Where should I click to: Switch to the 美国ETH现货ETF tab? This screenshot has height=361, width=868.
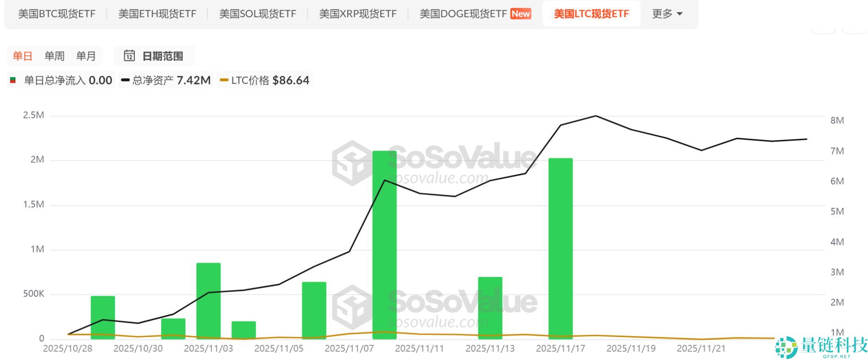(x=157, y=14)
